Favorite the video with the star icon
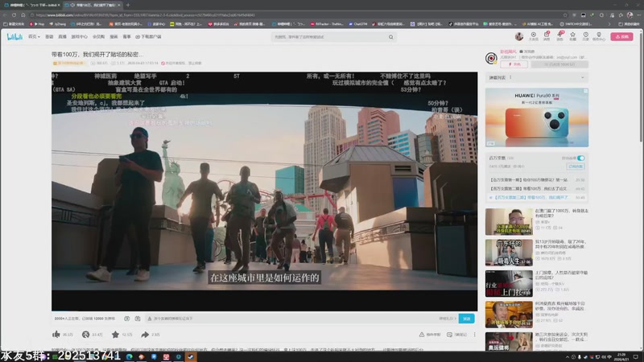This screenshot has width=644, height=362. pos(115,335)
